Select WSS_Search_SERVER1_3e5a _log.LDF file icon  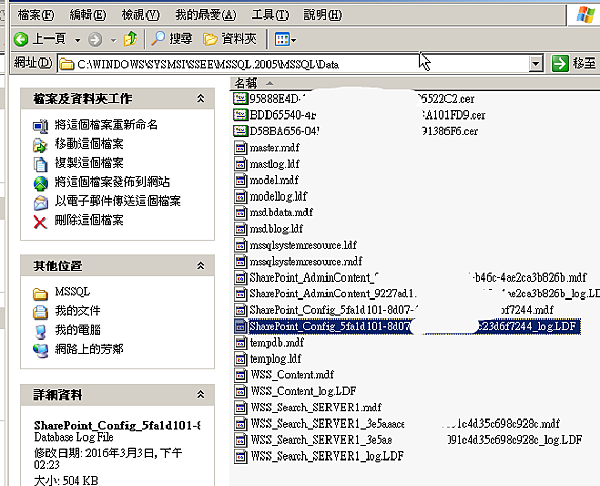click(240, 440)
